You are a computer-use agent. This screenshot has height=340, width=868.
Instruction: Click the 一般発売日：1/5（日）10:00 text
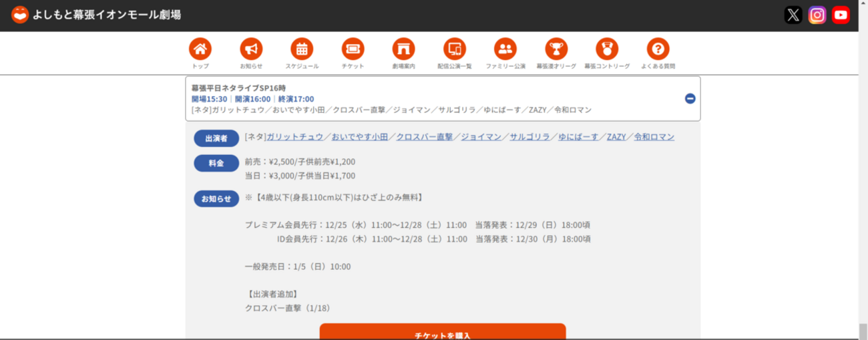(x=298, y=267)
